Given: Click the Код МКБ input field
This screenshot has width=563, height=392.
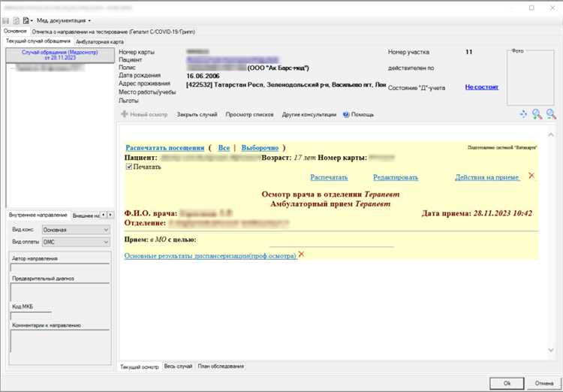Looking at the screenshot, I should (x=31, y=315).
